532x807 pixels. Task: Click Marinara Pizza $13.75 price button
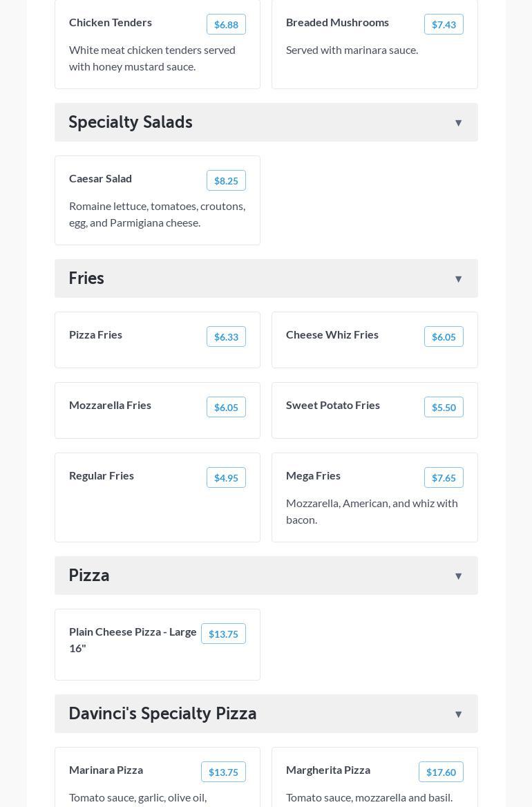click(223, 772)
